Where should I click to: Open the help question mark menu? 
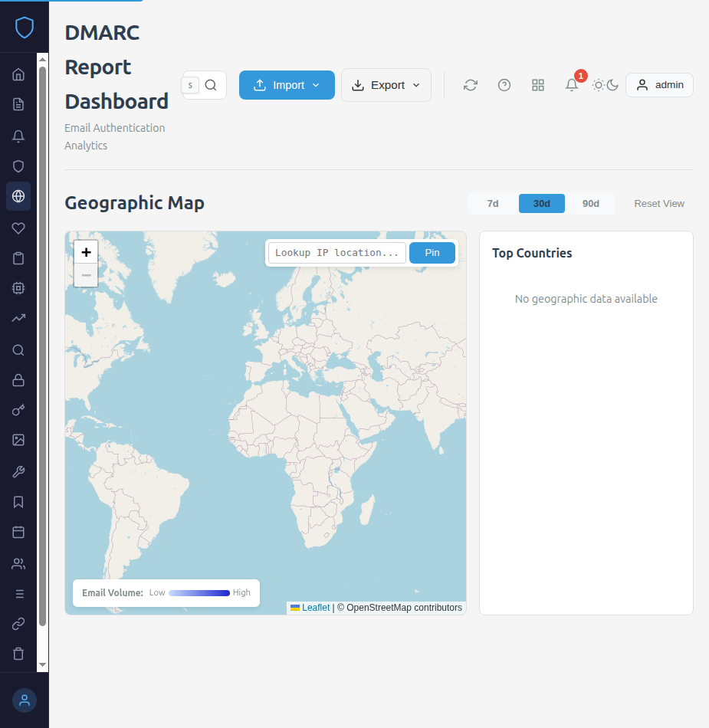tap(504, 85)
